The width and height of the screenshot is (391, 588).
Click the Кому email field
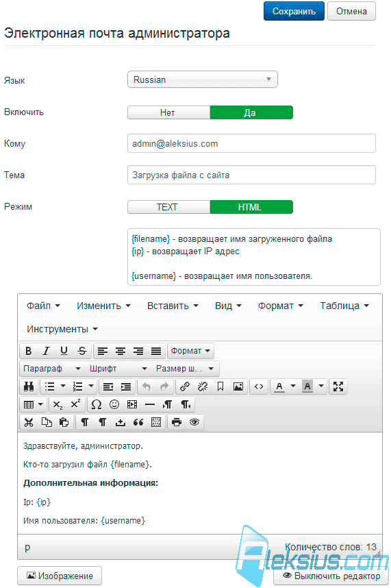tap(251, 143)
